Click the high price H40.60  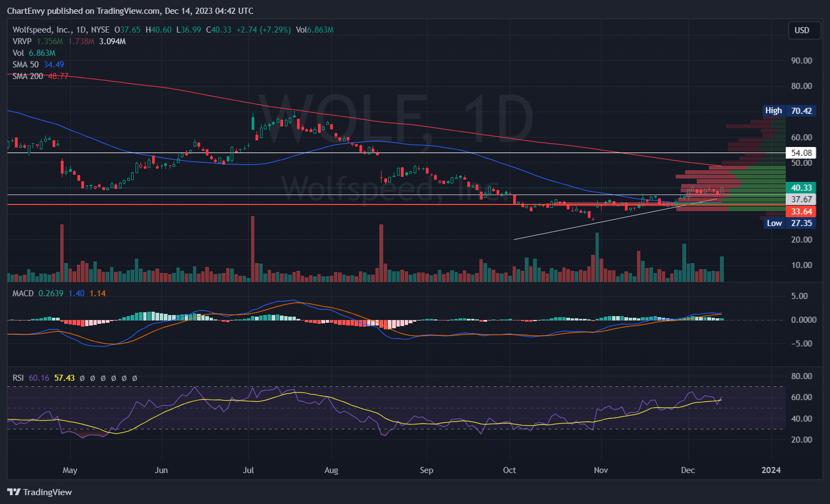[x=158, y=30]
